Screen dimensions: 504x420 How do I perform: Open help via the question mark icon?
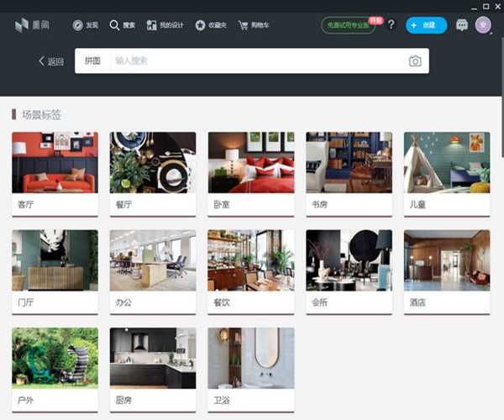[391, 25]
